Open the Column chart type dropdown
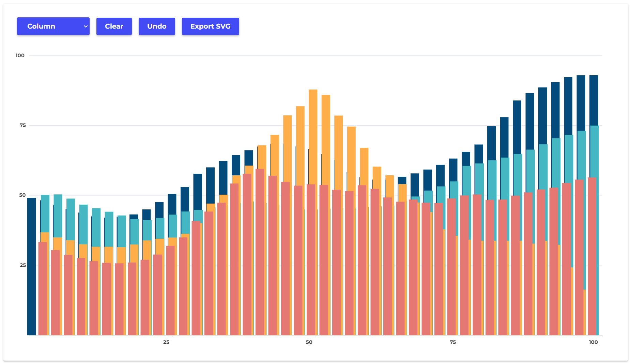 (53, 26)
